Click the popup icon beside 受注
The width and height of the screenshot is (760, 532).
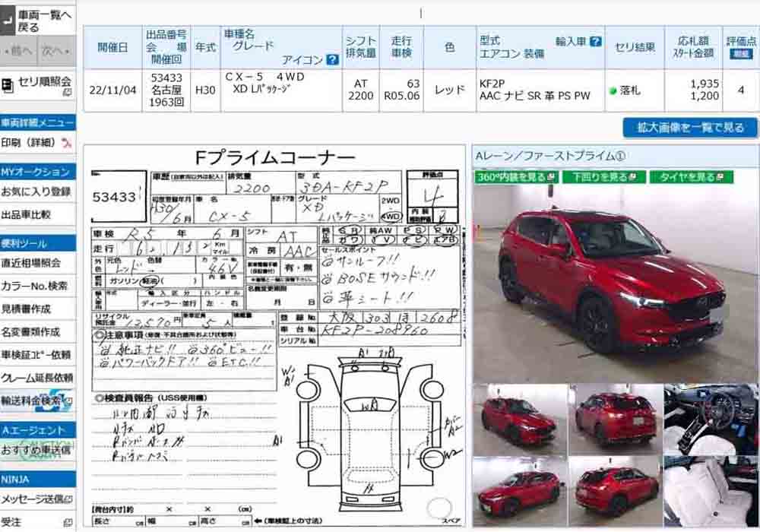click(68, 522)
